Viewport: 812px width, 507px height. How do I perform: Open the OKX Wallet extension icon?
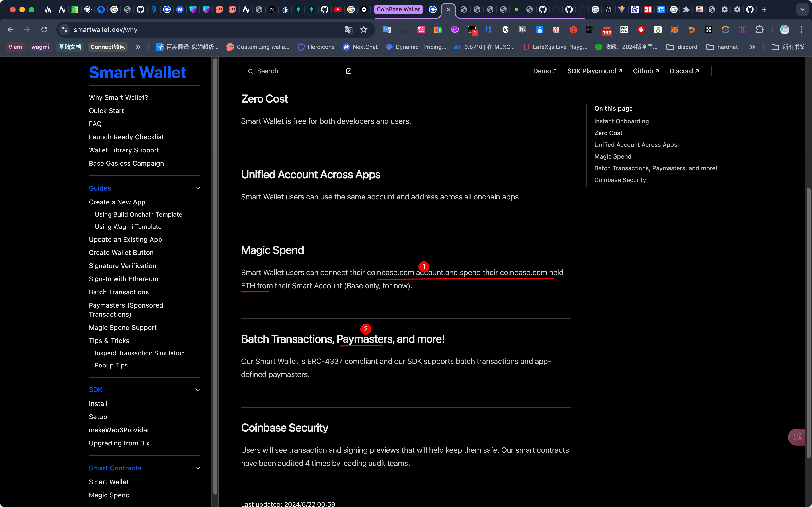708,30
